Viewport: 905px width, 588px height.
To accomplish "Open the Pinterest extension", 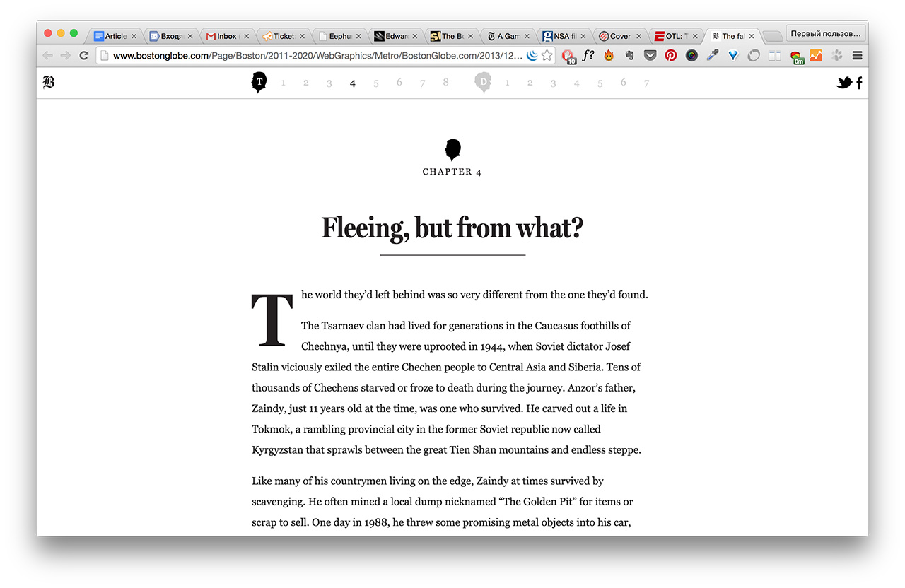I will (671, 55).
